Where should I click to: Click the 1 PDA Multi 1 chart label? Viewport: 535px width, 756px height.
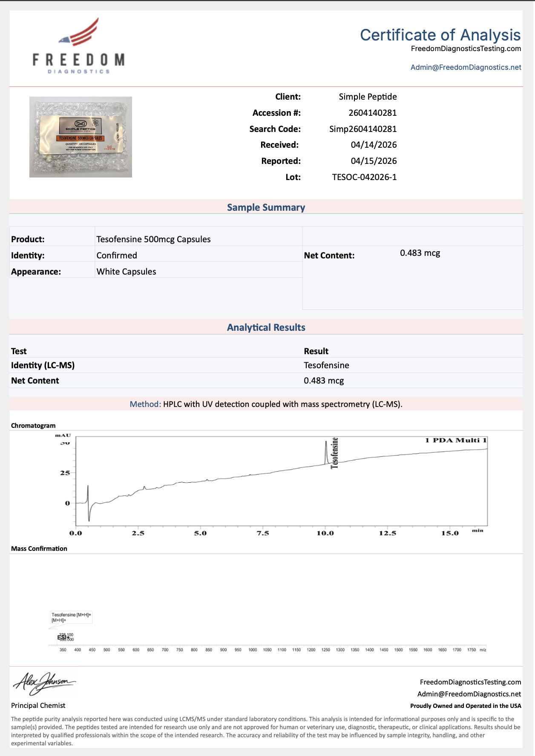[455, 440]
